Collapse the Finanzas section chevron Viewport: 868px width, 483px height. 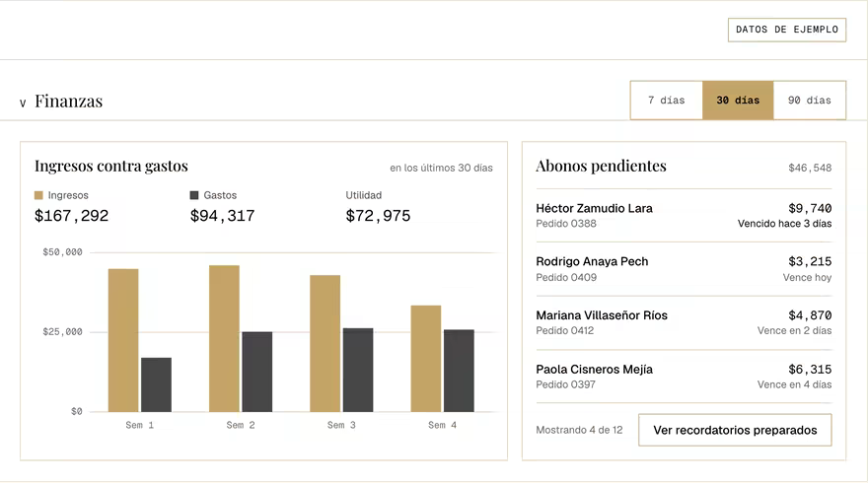(x=23, y=103)
